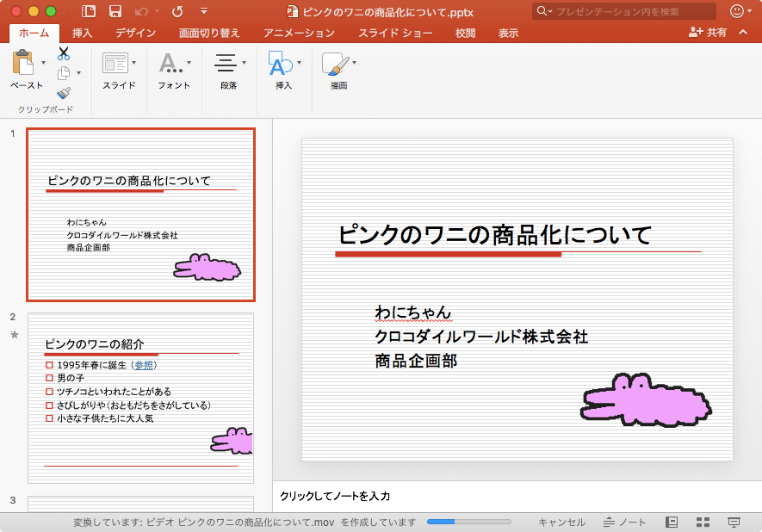Collapse the ribbon with the chevron

click(x=745, y=33)
